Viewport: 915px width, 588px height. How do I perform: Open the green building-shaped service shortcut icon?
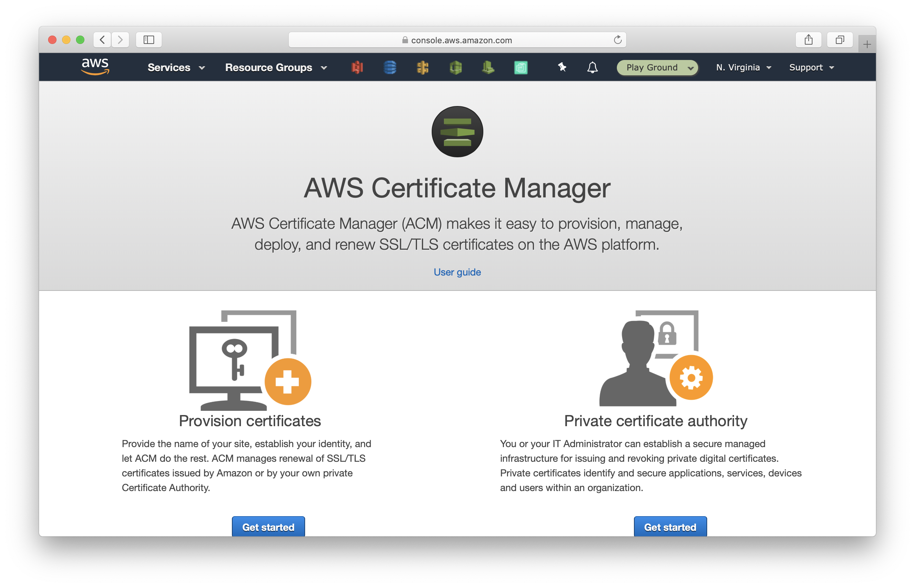pos(488,68)
